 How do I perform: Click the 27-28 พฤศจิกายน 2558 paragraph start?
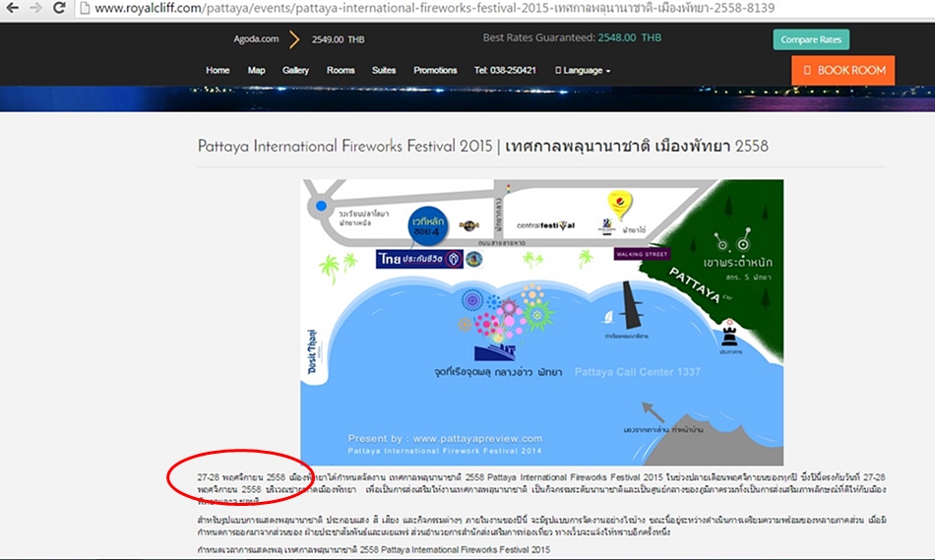(x=241, y=477)
